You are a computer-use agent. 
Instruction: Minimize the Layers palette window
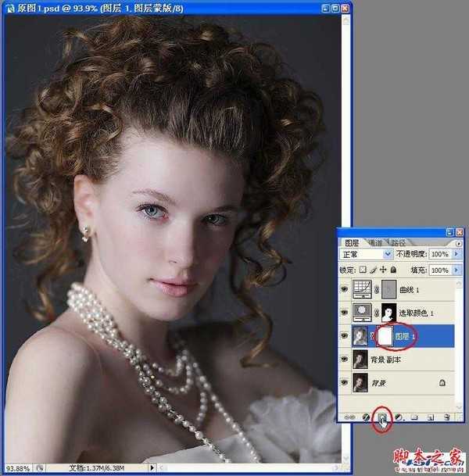pos(449,232)
